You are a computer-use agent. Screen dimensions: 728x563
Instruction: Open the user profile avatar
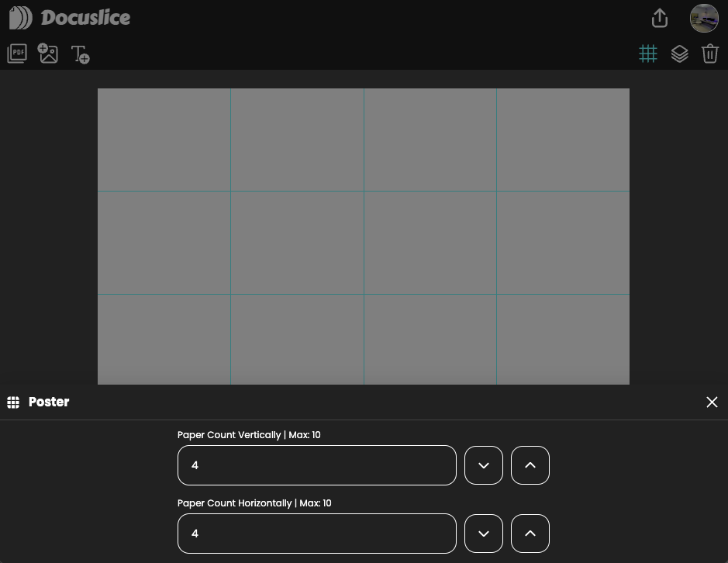704,18
